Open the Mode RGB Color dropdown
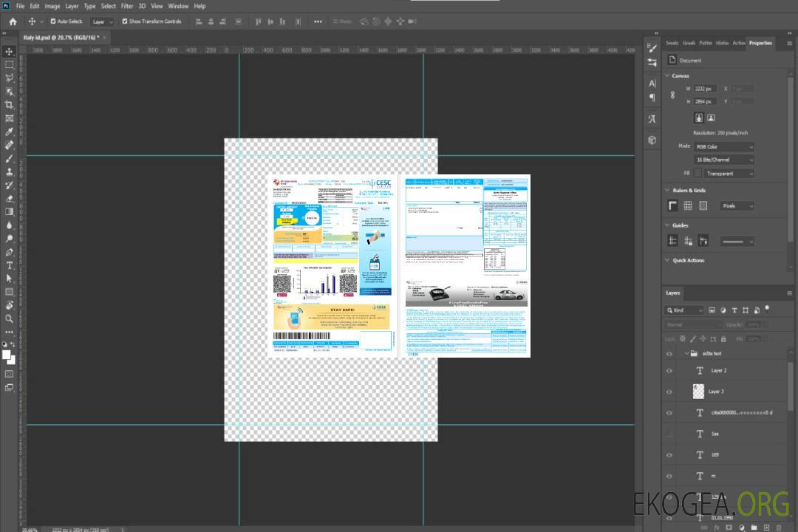 click(724, 147)
